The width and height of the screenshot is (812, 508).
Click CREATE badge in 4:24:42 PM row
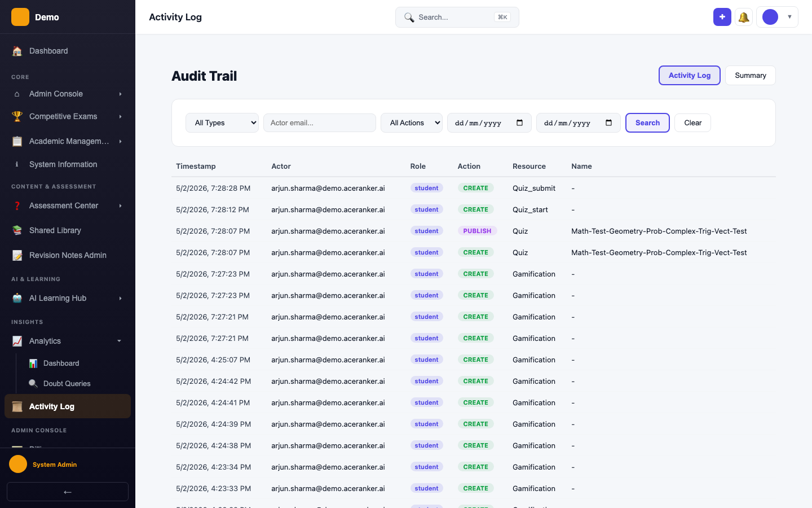[476, 381]
